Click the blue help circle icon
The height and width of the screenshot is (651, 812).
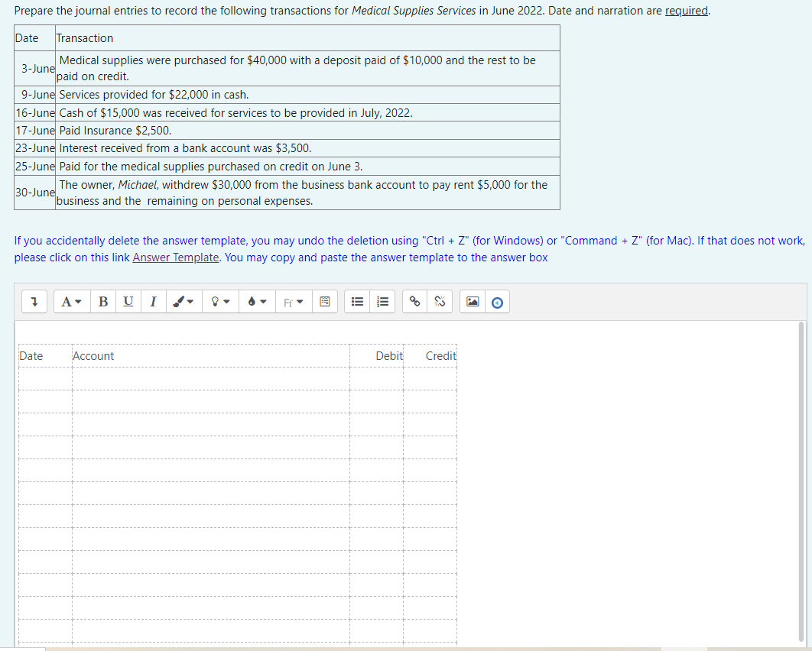497,301
